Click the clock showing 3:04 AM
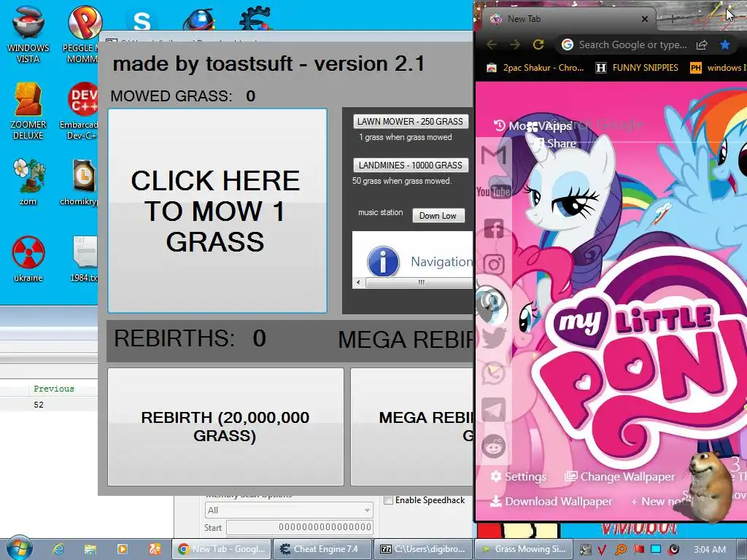 [x=709, y=549]
